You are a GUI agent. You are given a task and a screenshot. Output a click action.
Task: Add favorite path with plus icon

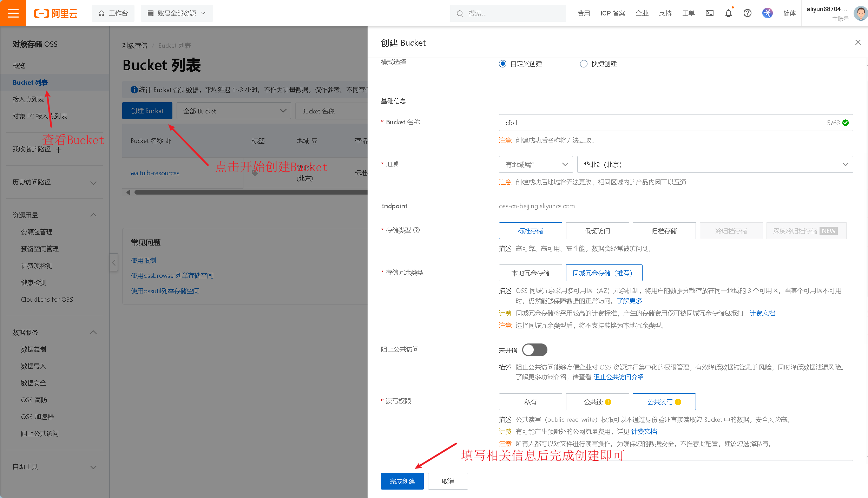tap(59, 150)
